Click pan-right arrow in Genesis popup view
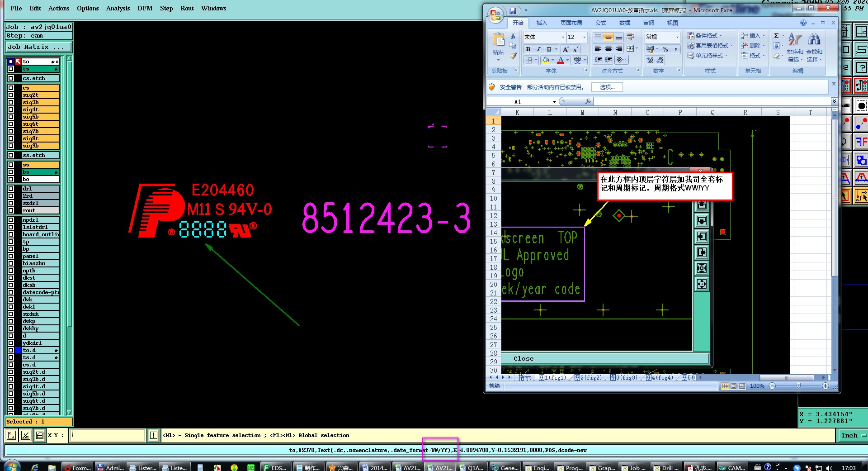Screen dimensions: 868x471 click(x=702, y=252)
